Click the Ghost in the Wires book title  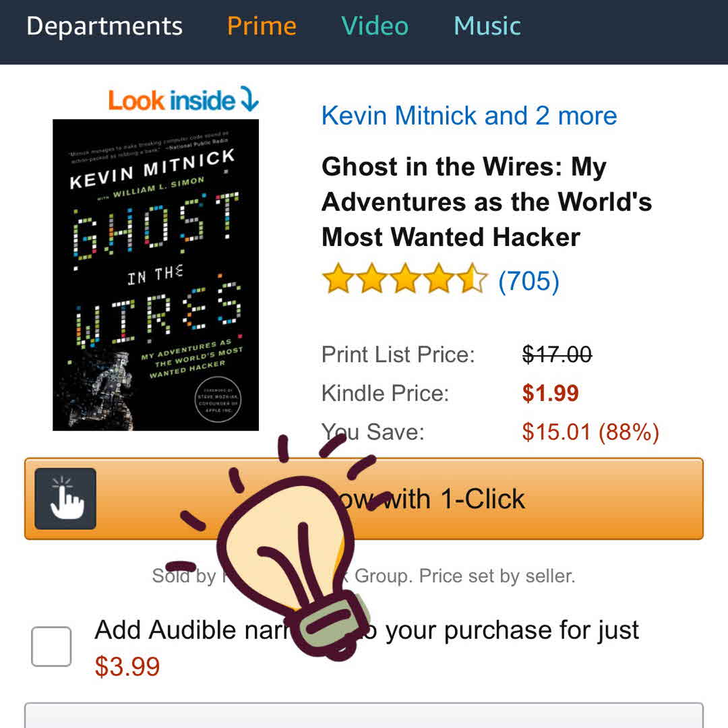tap(486, 202)
